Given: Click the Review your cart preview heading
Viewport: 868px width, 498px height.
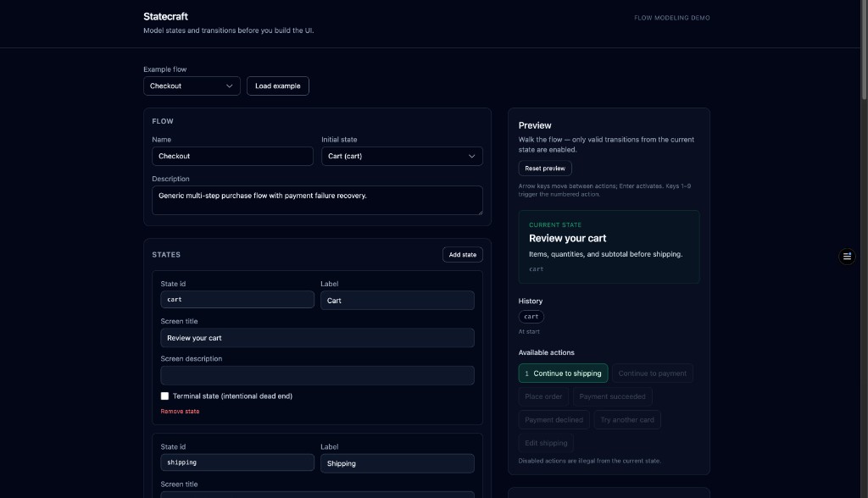Looking at the screenshot, I should coord(567,239).
